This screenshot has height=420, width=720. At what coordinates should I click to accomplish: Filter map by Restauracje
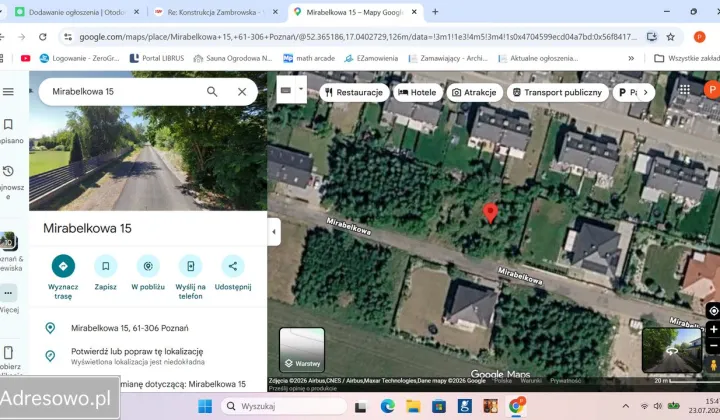click(354, 92)
